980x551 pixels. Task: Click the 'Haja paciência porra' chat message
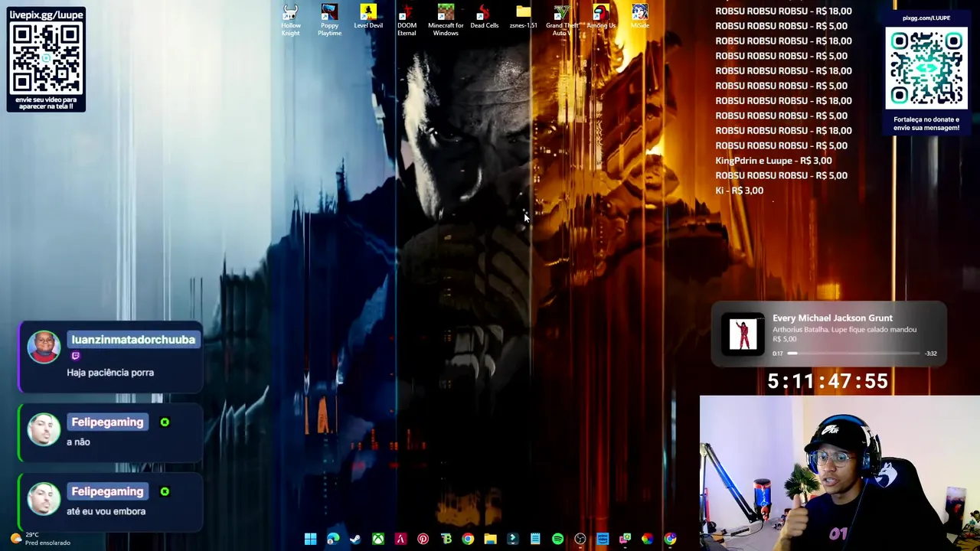coord(110,373)
